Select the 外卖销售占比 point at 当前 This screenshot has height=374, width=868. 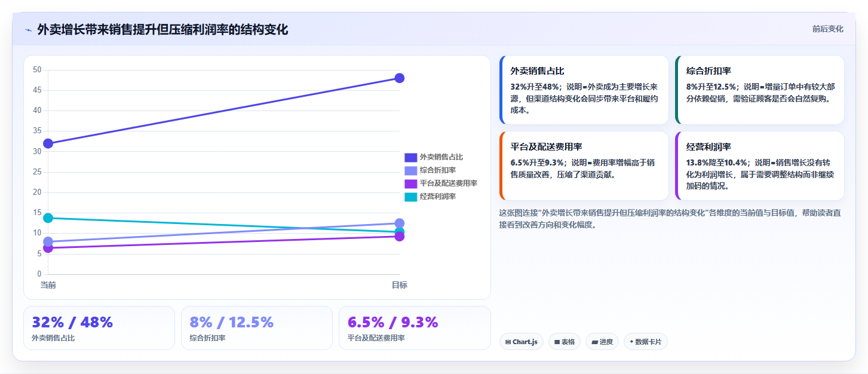pos(48,143)
